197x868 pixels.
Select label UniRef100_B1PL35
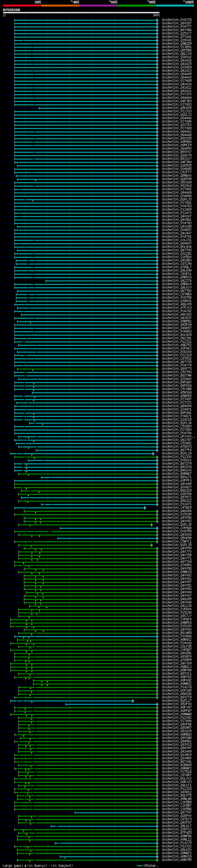click(177, 544)
